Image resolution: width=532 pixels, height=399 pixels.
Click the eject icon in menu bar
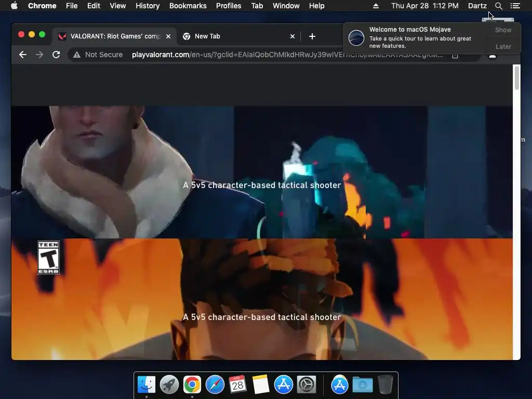376,6
